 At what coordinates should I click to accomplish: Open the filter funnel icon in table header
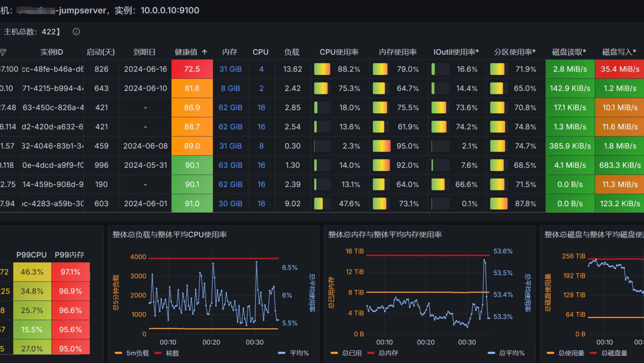pos(3,53)
